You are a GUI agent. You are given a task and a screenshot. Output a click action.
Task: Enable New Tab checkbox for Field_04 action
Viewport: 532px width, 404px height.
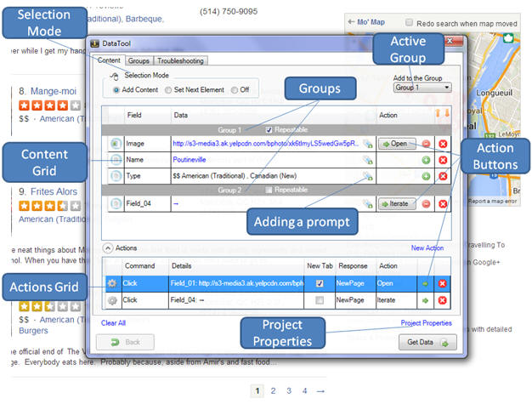coord(318,300)
